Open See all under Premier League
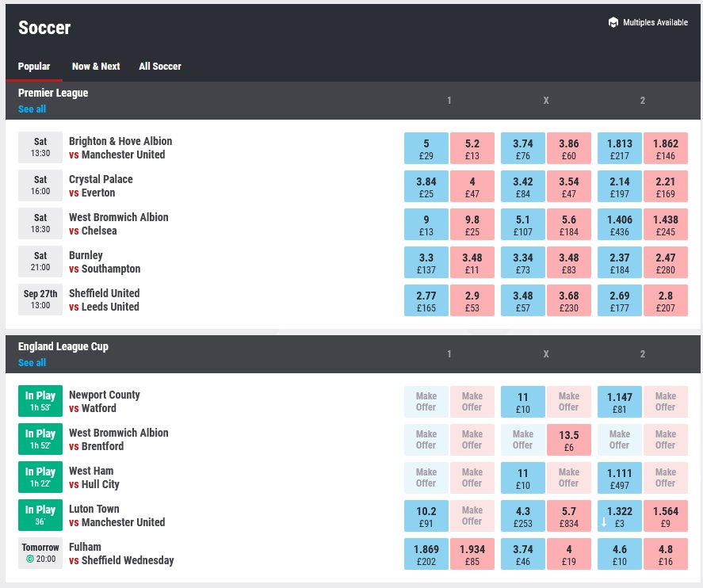Image resolution: width=703 pixels, height=588 pixels. tap(32, 109)
